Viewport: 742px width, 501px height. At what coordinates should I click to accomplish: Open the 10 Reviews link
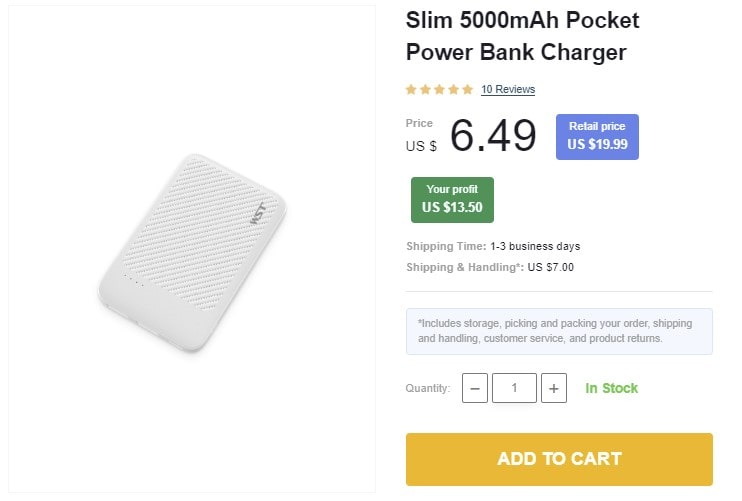click(508, 89)
